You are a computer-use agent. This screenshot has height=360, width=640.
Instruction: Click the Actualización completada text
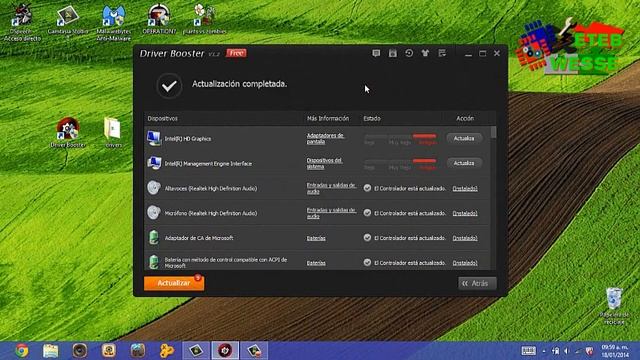pos(240,84)
